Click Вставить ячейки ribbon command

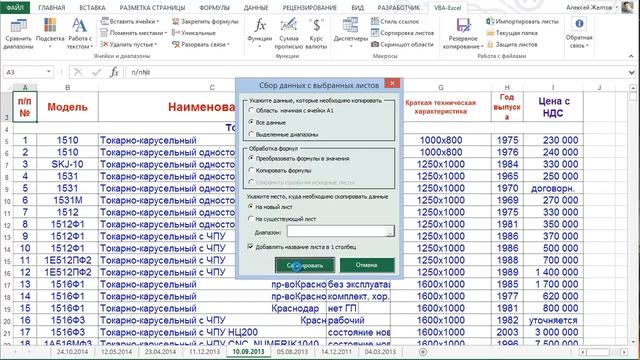pos(130,21)
